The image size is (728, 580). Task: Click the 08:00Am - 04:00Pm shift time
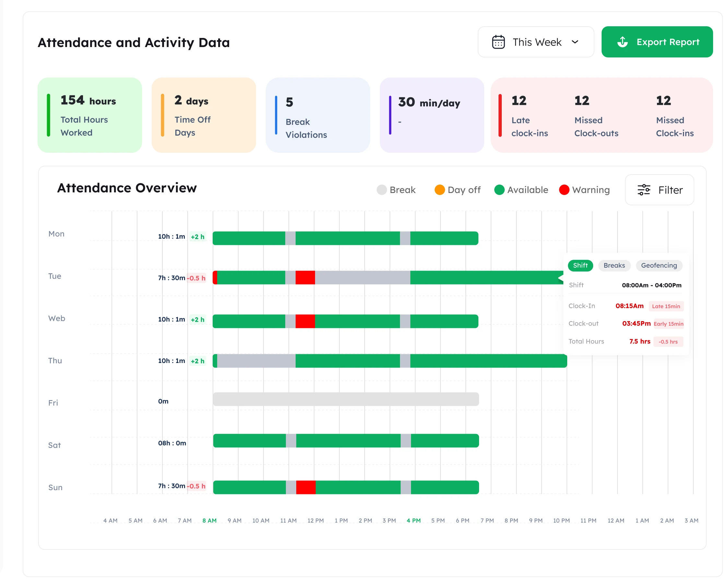[652, 285]
